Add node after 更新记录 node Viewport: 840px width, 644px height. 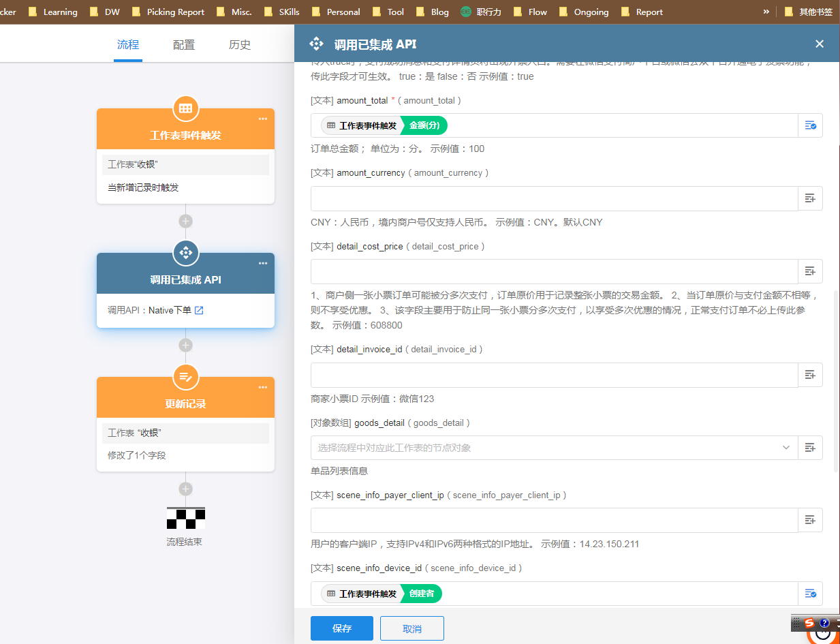click(185, 489)
